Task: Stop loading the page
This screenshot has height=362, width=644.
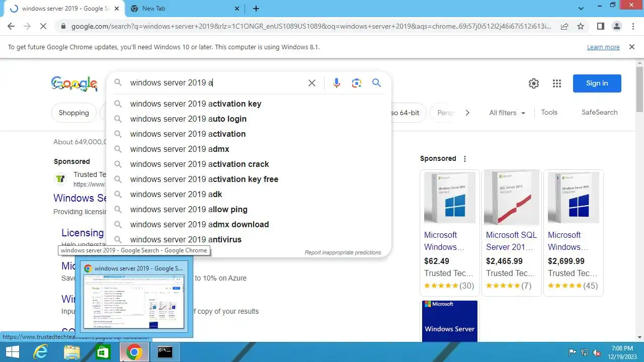Action: click(x=43, y=26)
